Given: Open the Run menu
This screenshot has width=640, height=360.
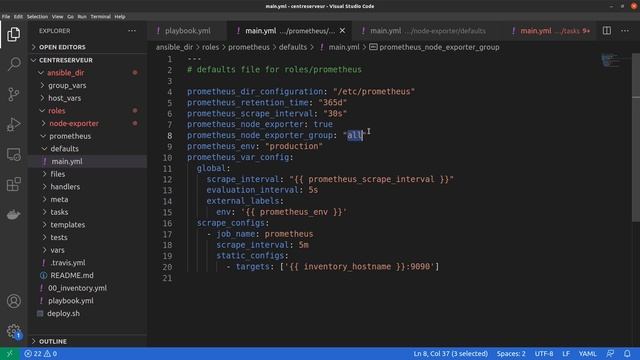Looking at the screenshot, I should [x=82, y=17].
